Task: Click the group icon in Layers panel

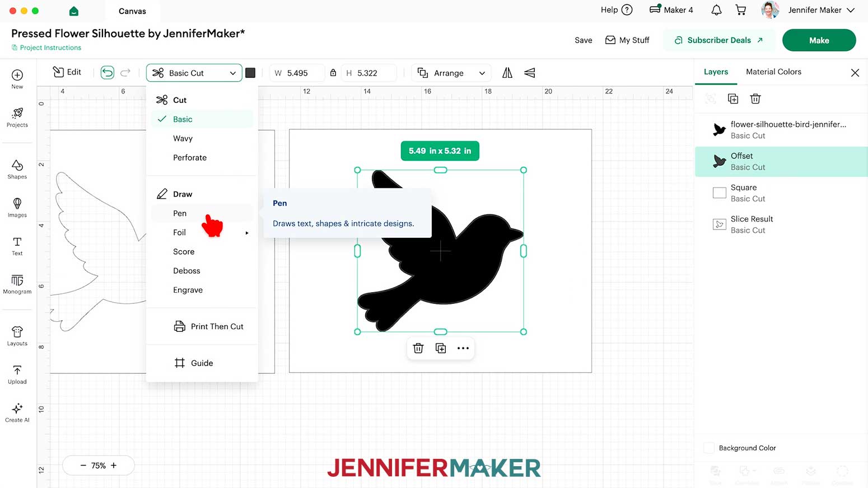Action: [711, 99]
